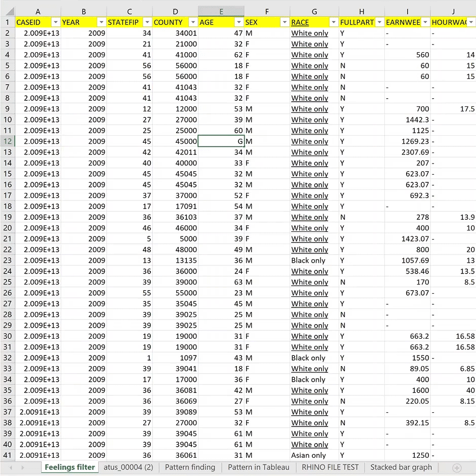Select row 23 header
The width and height of the screenshot is (476, 476).
(x=8, y=260)
